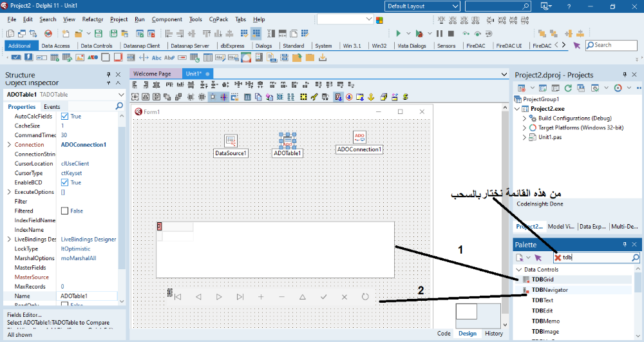Click the Palette search input field
The height and width of the screenshot is (342, 644).
tap(596, 258)
